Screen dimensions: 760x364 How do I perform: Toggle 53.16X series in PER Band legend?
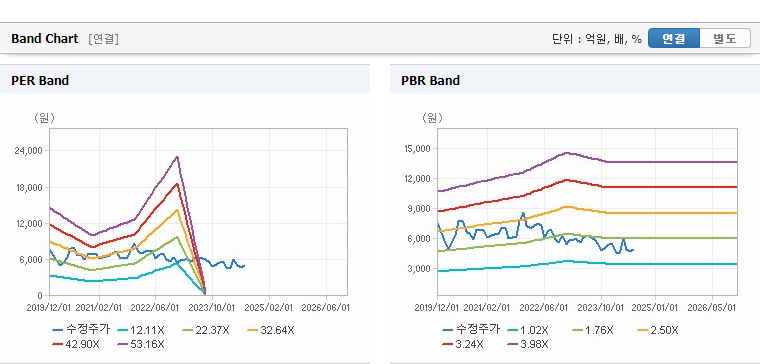point(141,344)
